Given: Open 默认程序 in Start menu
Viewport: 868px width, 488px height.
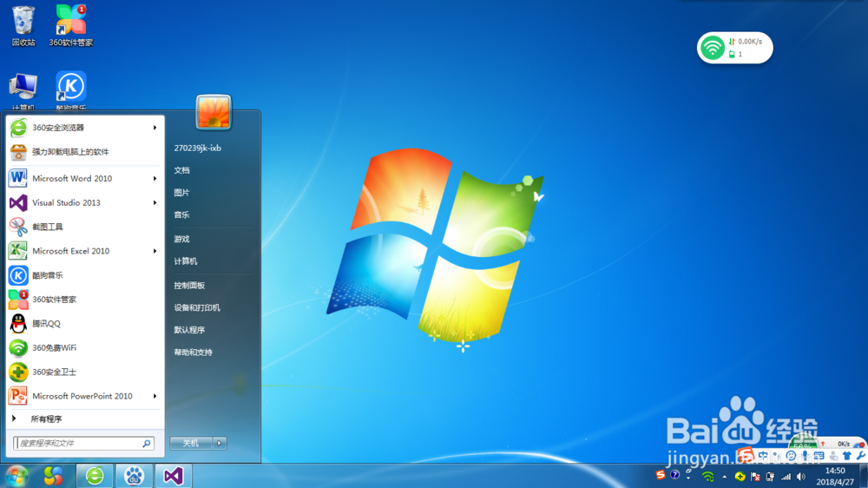Looking at the screenshot, I should pos(189,330).
